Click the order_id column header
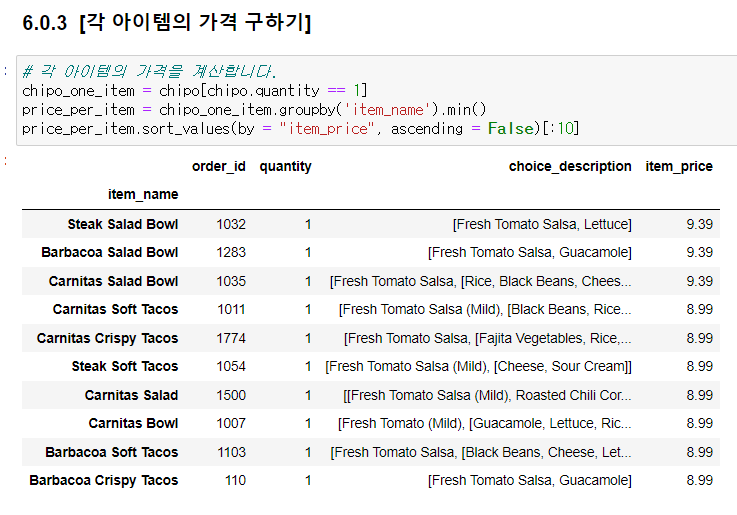 tap(219, 166)
